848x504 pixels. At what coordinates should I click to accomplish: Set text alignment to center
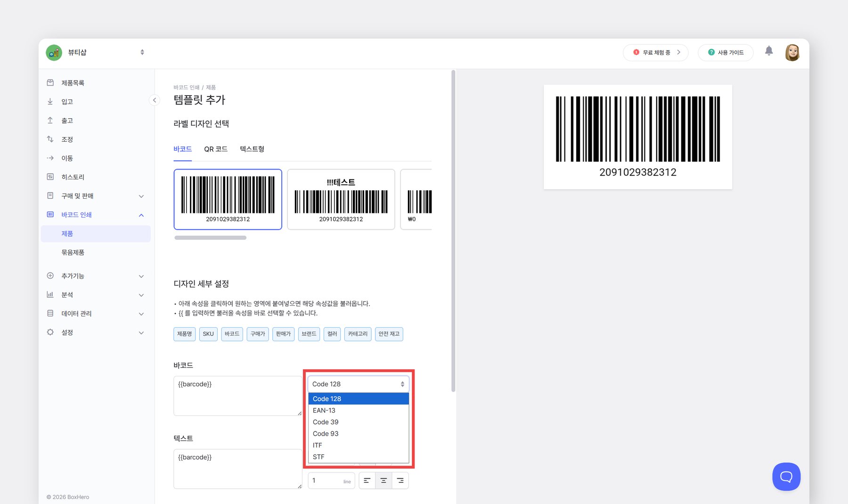point(383,480)
